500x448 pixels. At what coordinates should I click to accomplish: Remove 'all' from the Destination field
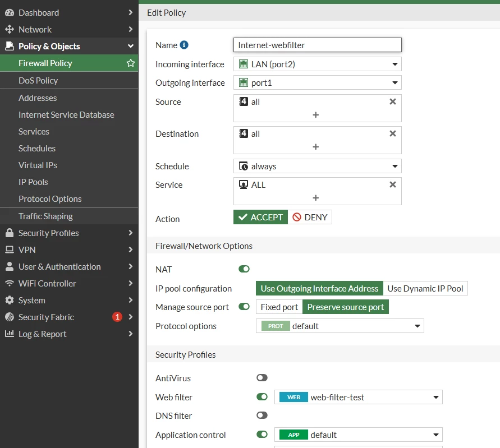click(393, 133)
